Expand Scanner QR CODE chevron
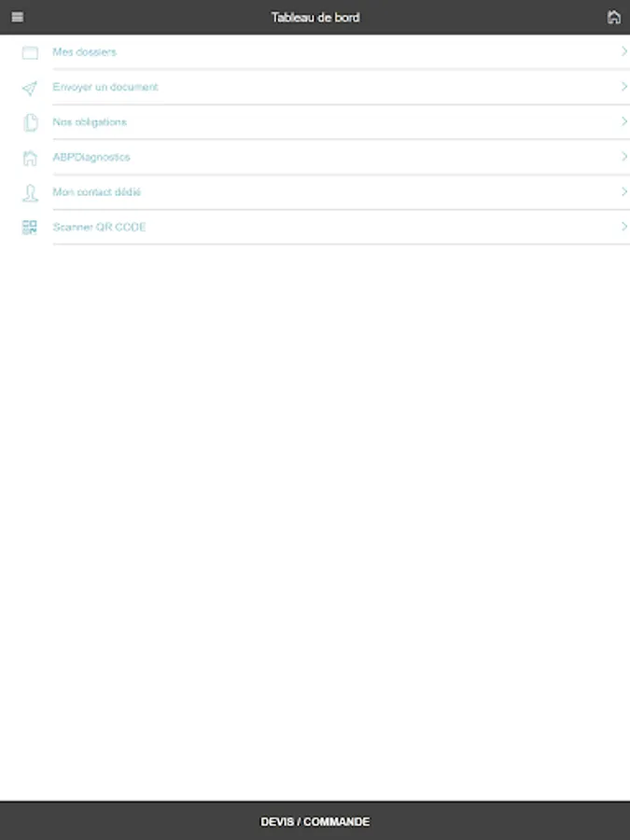 tap(624, 226)
